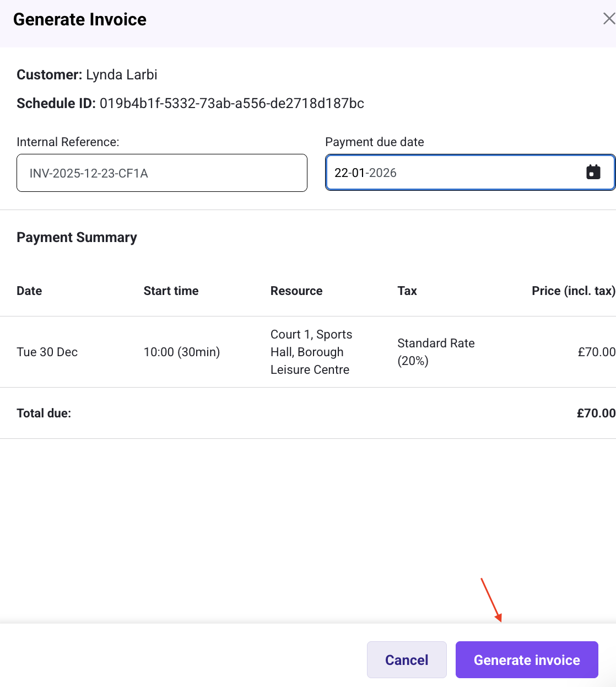The width and height of the screenshot is (616, 687).
Task: Click the Payment due date label
Action: (x=375, y=142)
